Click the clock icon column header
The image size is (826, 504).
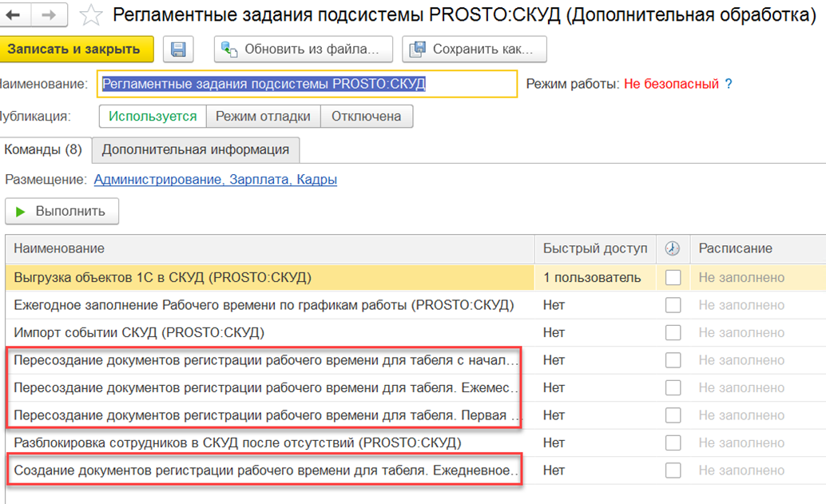(673, 248)
